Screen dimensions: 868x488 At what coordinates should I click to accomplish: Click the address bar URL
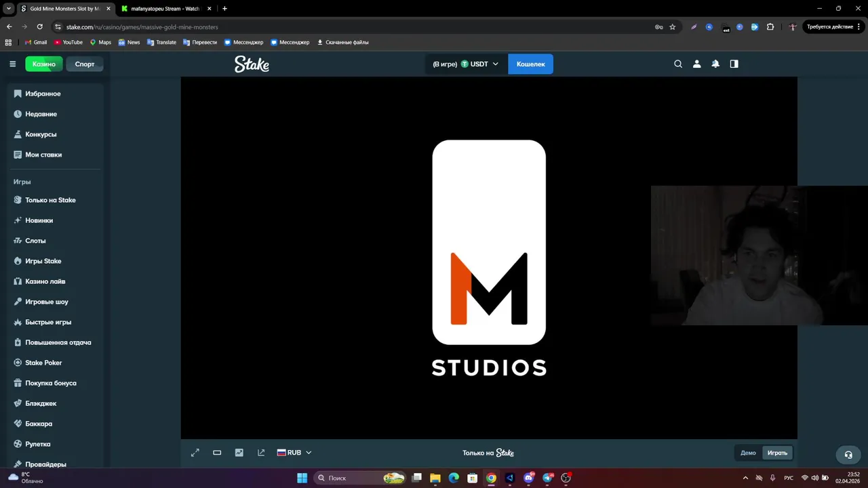click(x=142, y=27)
